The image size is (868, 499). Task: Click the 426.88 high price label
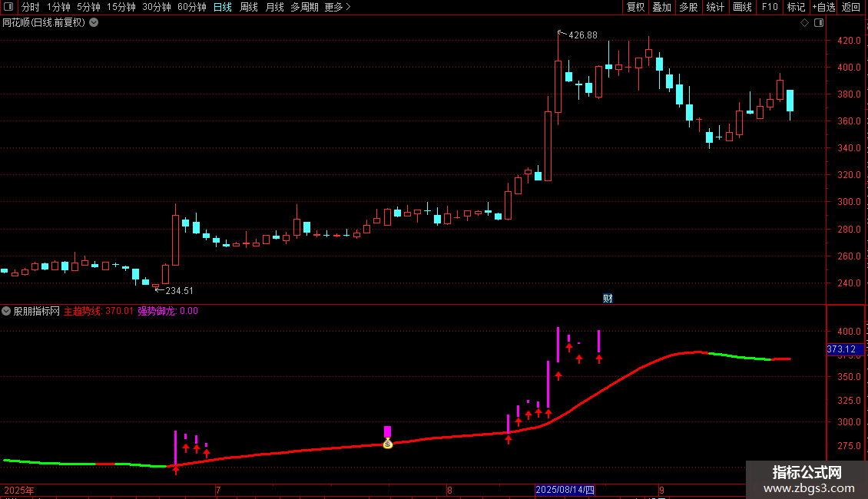[x=583, y=35]
